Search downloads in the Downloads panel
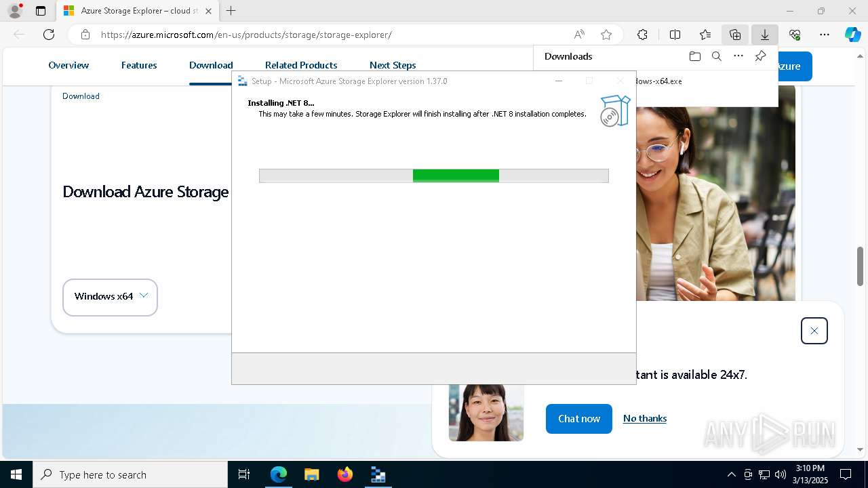 pos(716,56)
